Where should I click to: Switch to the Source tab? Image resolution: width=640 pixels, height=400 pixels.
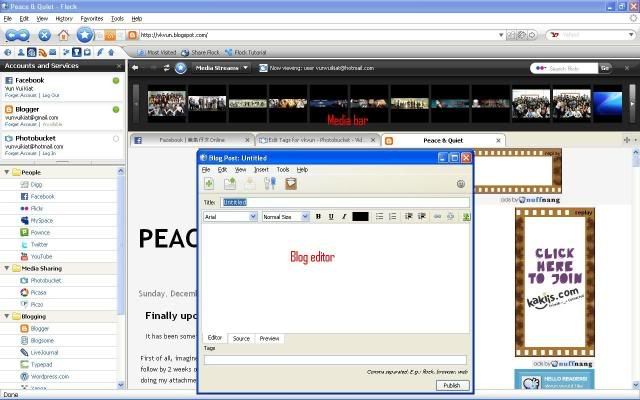coord(241,338)
